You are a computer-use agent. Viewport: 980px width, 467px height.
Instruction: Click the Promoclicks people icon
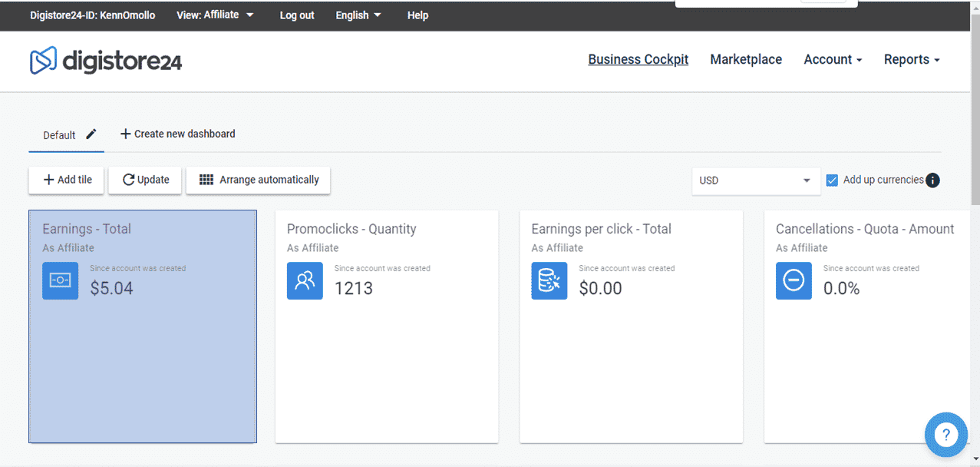[305, 280]
